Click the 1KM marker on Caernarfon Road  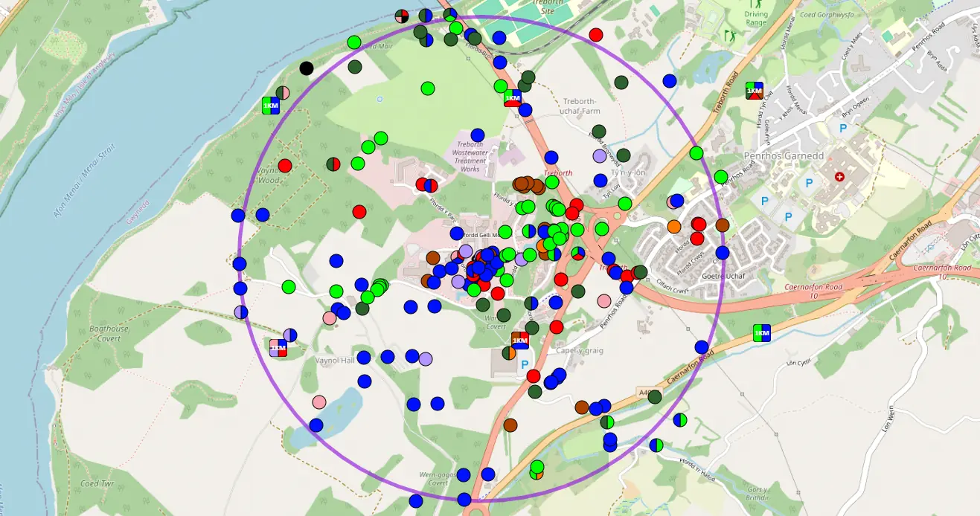click(x=763, y=332)
